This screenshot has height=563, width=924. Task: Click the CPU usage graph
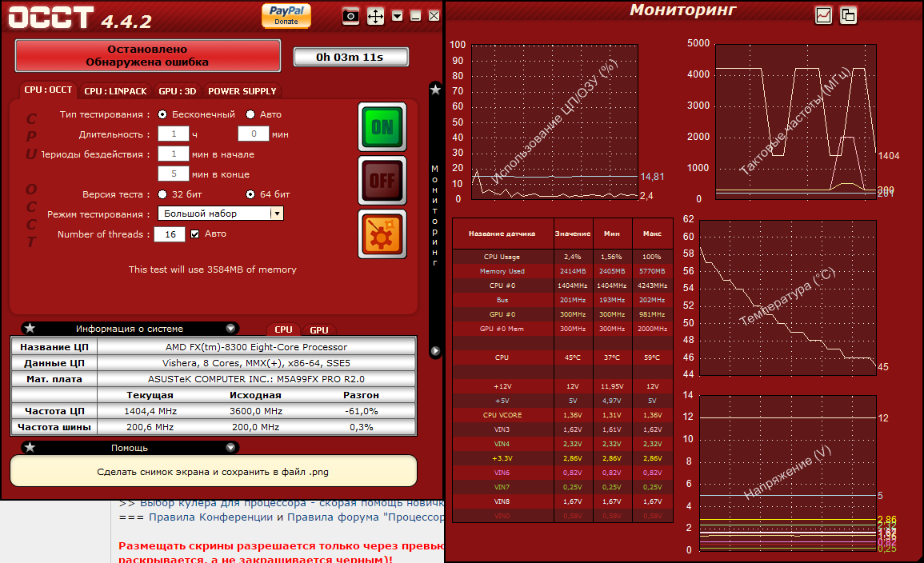pyautogui.click(x=554, y=122)
